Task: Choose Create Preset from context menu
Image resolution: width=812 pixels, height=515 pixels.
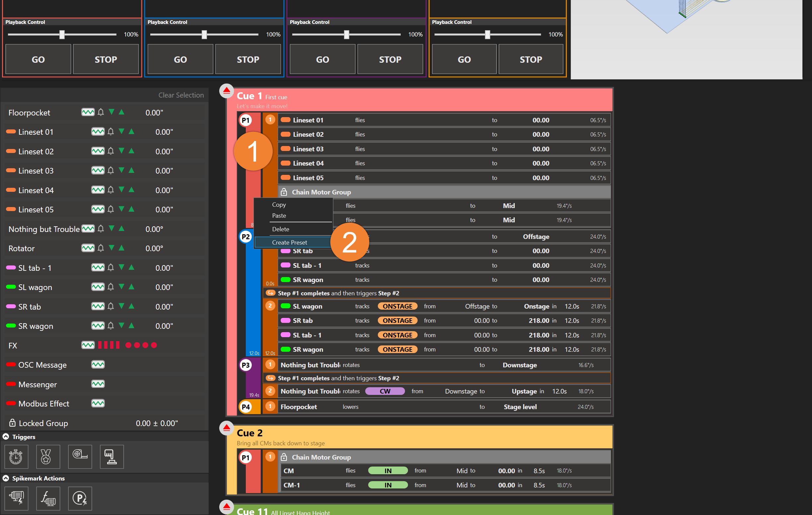Action: coord(289,242)
